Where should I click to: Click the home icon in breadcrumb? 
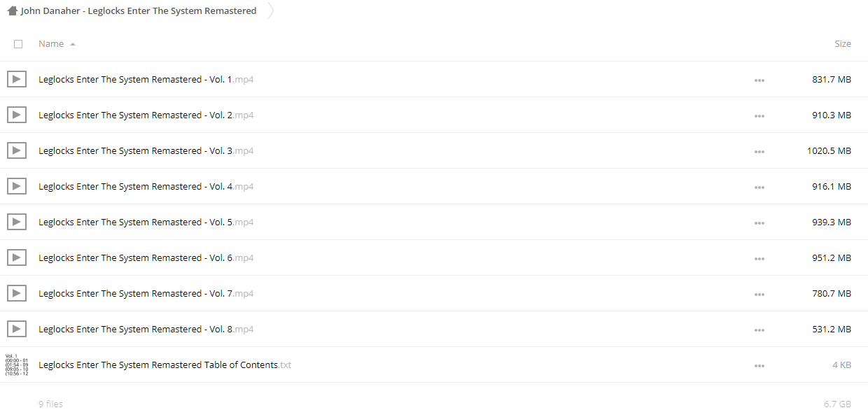coord(13,10)
